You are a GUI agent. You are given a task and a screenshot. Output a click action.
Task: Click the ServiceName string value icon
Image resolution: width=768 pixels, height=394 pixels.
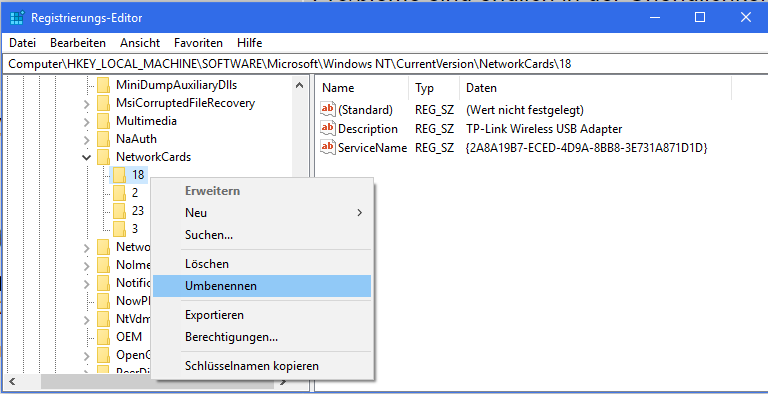tap(328, 147)
